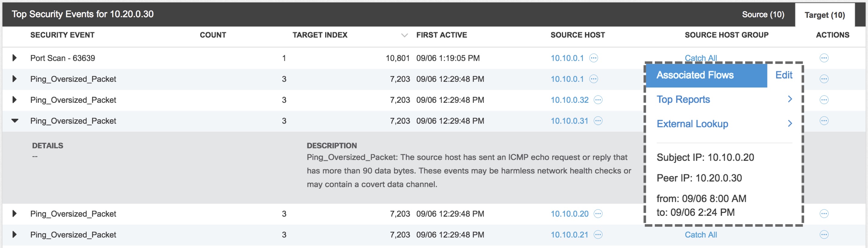This screenshot has width=868, height=248.
Task: Open actions menu for Port Scan row
Action: [x=824, y=58]
